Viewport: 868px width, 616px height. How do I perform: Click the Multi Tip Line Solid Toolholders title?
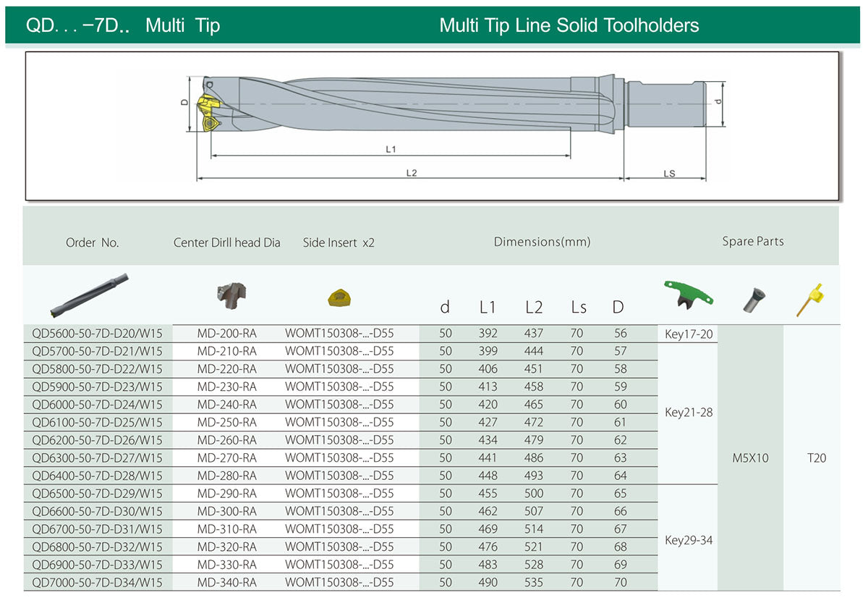click(x=569, y=25)
